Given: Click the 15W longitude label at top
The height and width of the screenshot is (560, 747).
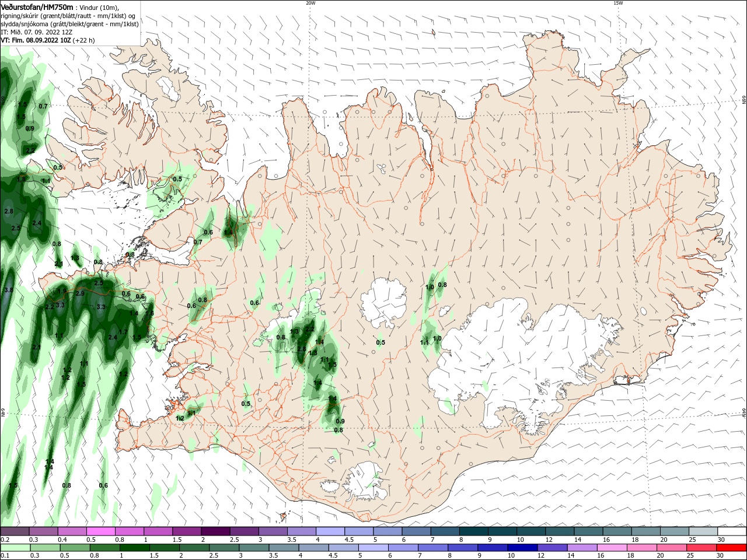Looking at the screenshot, I should (618, 3).
